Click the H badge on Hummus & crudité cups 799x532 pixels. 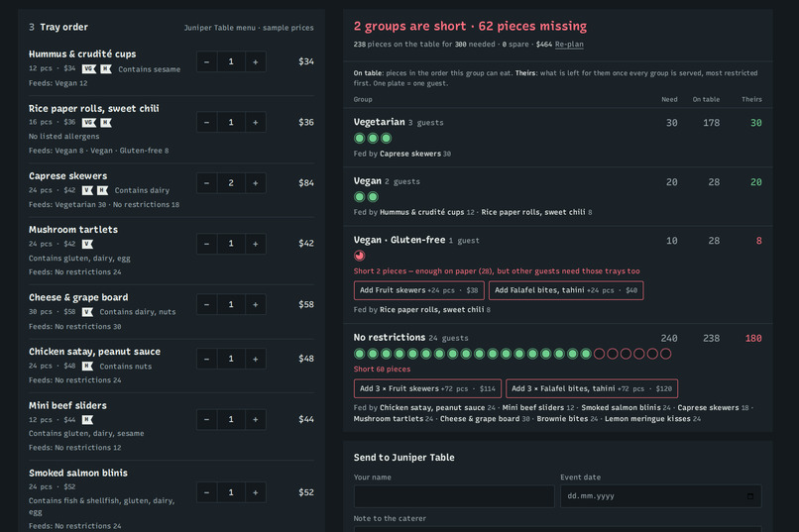click(x=105, y=68)
